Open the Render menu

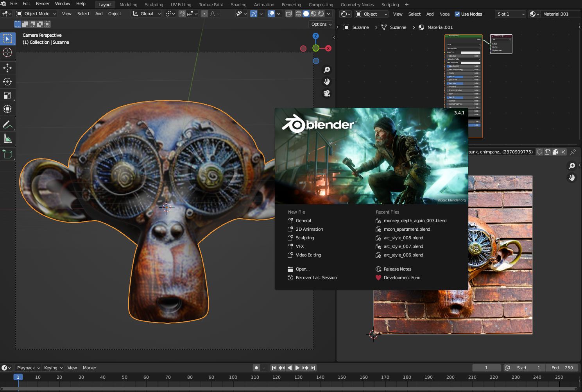43,4
